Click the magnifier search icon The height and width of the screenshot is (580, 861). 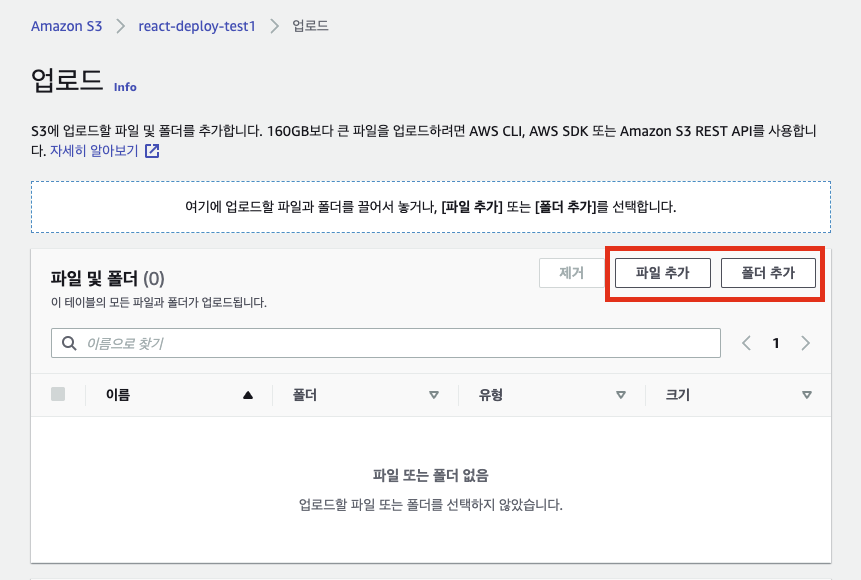(69, 343)
